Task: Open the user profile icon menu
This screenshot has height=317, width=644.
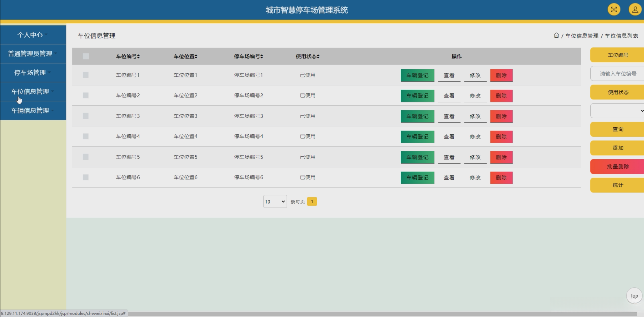Action: [635, 10]
